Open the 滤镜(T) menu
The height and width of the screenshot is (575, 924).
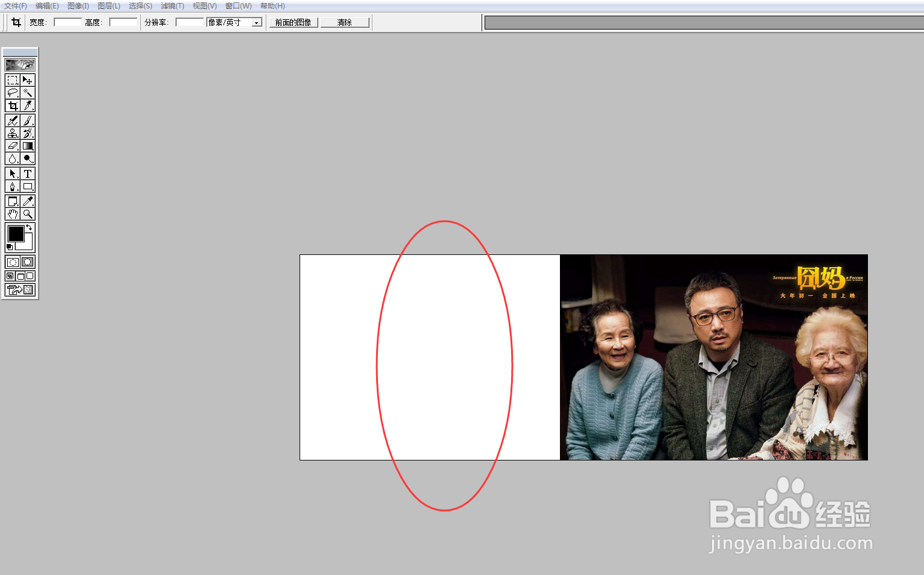click(x=172, y=6)
